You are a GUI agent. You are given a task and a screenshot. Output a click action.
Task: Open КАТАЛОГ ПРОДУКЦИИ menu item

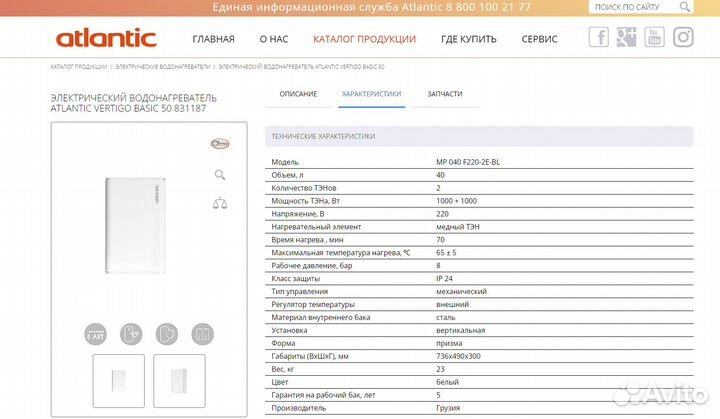pos(365,39)
